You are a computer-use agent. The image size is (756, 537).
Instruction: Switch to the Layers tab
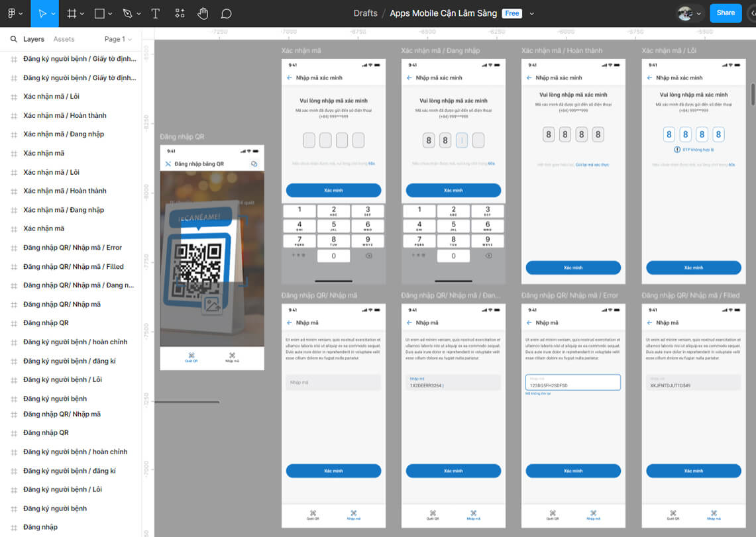pos(33,40)
